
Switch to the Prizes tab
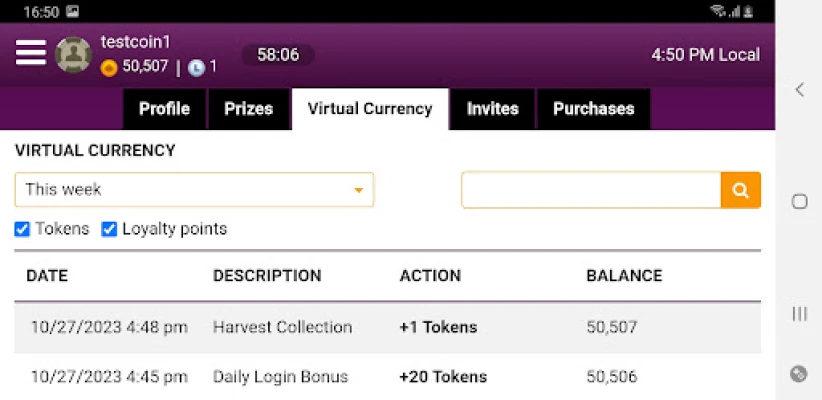click(248, 109)
